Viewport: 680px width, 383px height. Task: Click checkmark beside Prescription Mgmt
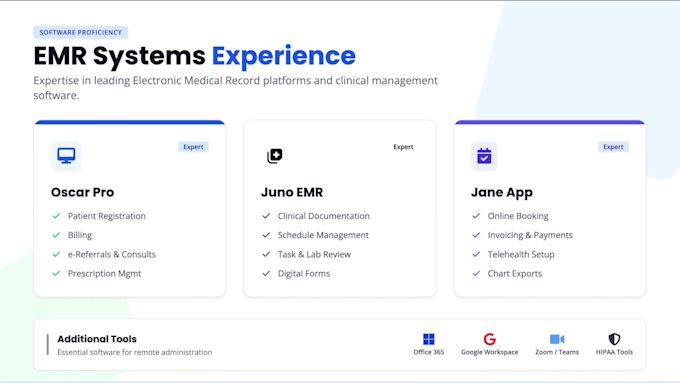pyautogui.click(x=56, y=273)
